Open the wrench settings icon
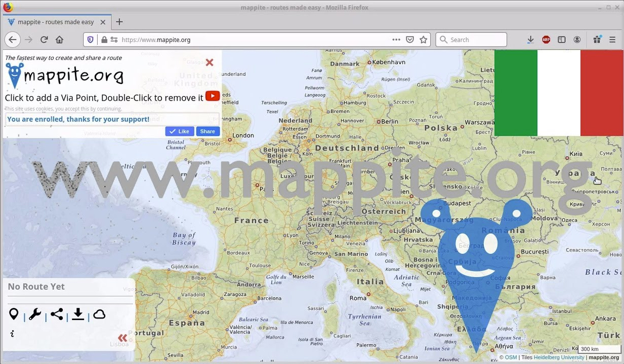624x364 pixels. (x=34, y=314)
